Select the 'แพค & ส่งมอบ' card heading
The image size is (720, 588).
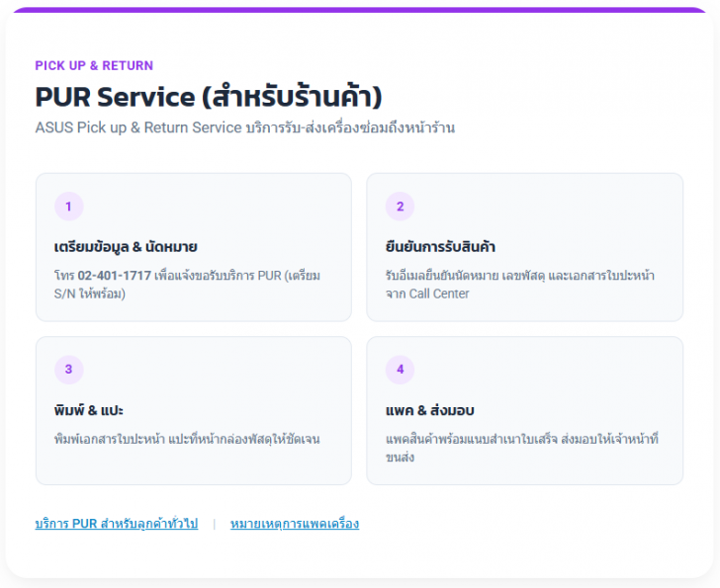[430, 409]
